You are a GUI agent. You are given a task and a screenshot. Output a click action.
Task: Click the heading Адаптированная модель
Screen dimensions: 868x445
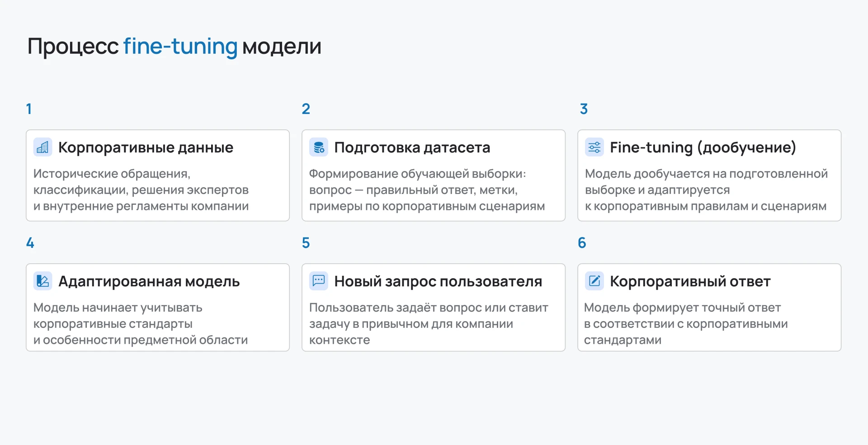149,281
